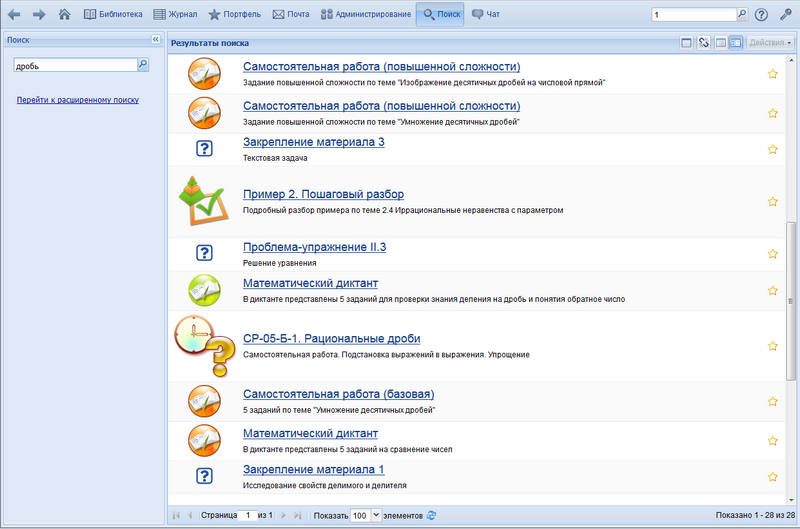Click the top-bar quick search magnifier
The height and width of the screenshot is (529, 800).
pos(742,15)
